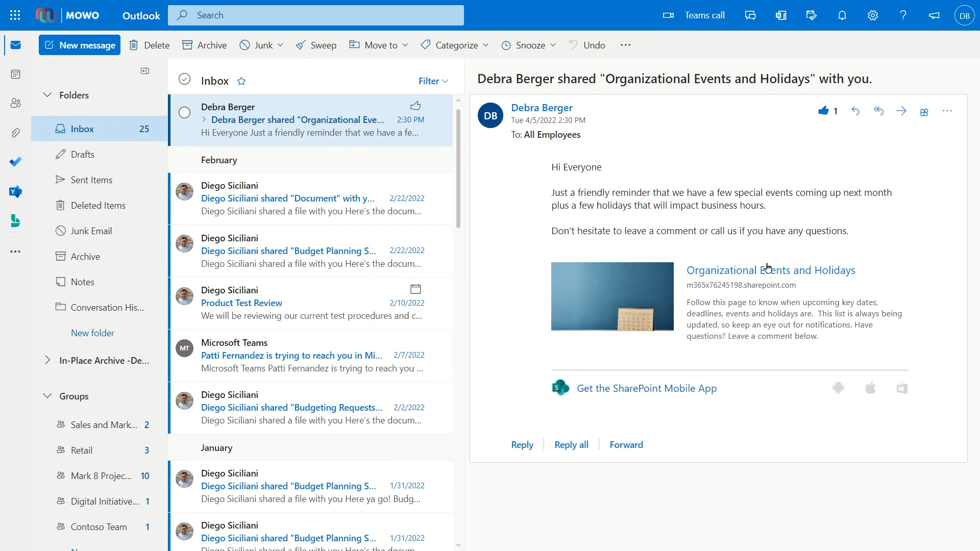Click the Search input box

tap(316, 15)
